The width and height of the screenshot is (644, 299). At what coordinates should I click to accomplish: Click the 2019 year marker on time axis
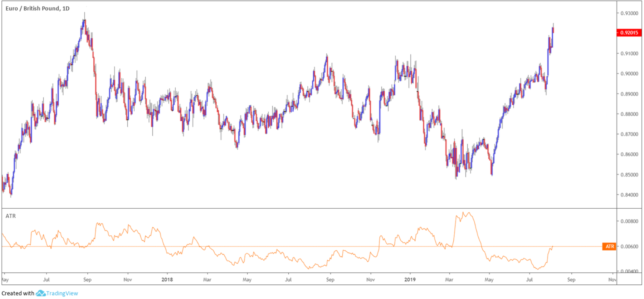[x=410, y=279]
